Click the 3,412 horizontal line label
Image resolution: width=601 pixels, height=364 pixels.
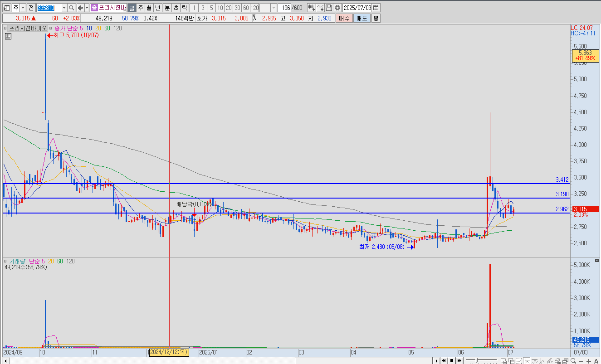pyautogui.click(x=562, y=180)
